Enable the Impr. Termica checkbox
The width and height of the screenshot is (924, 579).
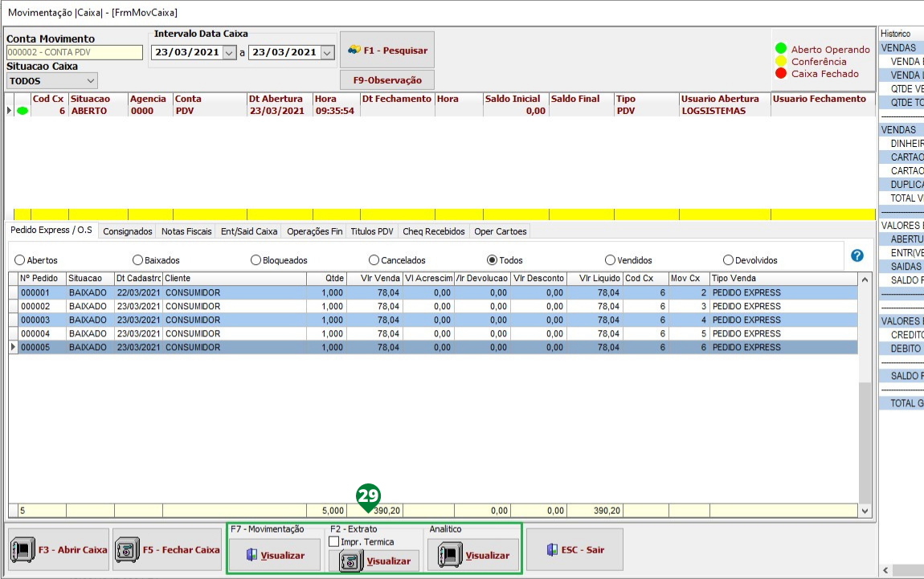(334, 541)
